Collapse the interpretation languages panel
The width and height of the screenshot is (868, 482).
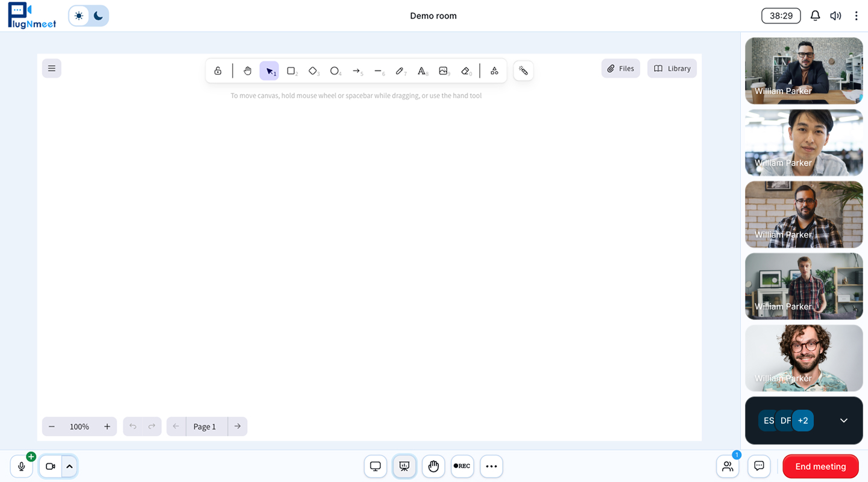[x=843, y=420]
